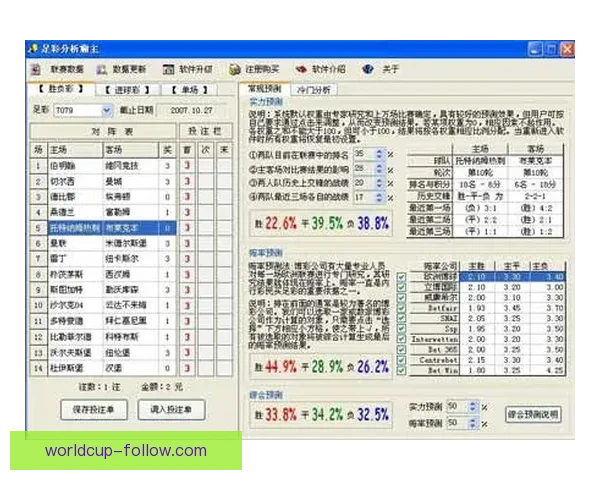
Task: Select match row 6 曼联
Action: (x=103, y=243)
